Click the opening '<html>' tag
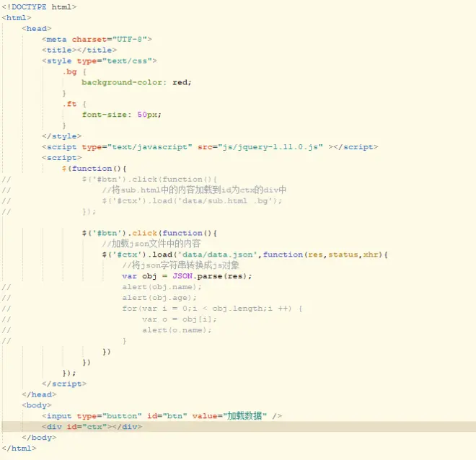 [x=17, y=17]
